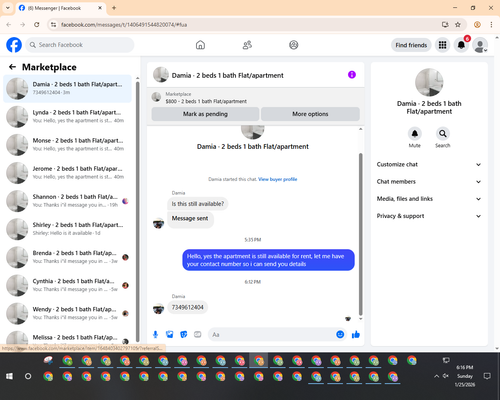Open the Shirley conversation
Viewport: 500px width, 400px height.
click(x=67, y=229)
